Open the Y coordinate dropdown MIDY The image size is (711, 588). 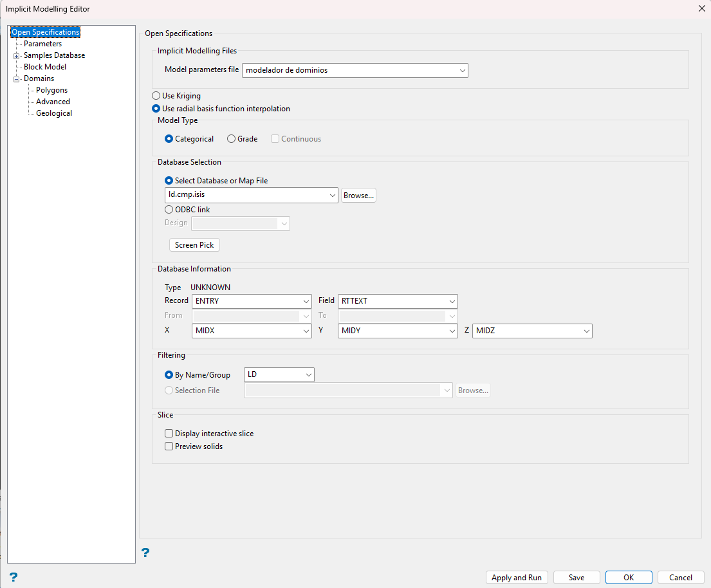[x=398, y=331]
